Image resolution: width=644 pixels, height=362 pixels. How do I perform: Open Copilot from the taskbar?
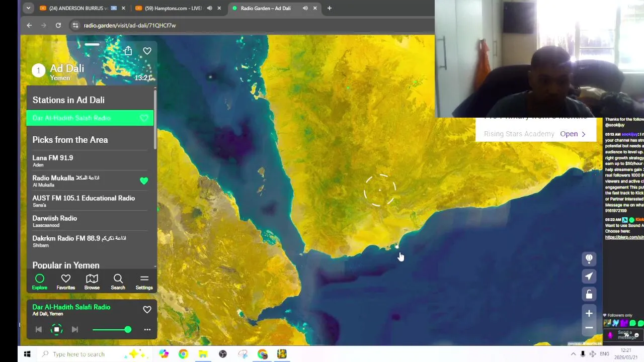164,354
